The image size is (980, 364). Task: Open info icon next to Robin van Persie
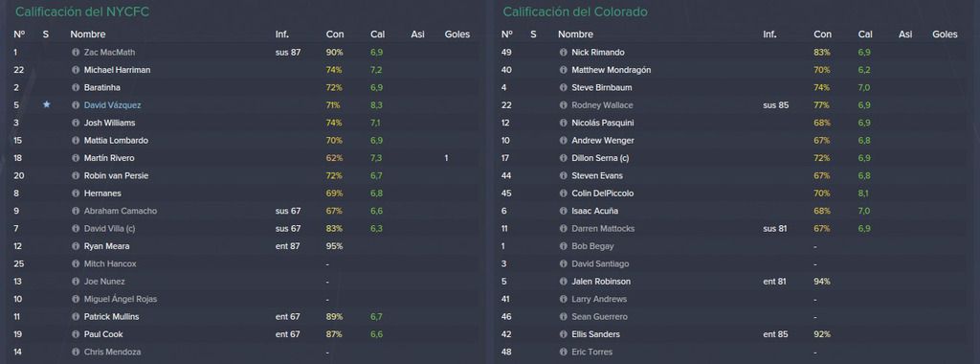pos(76,175)
